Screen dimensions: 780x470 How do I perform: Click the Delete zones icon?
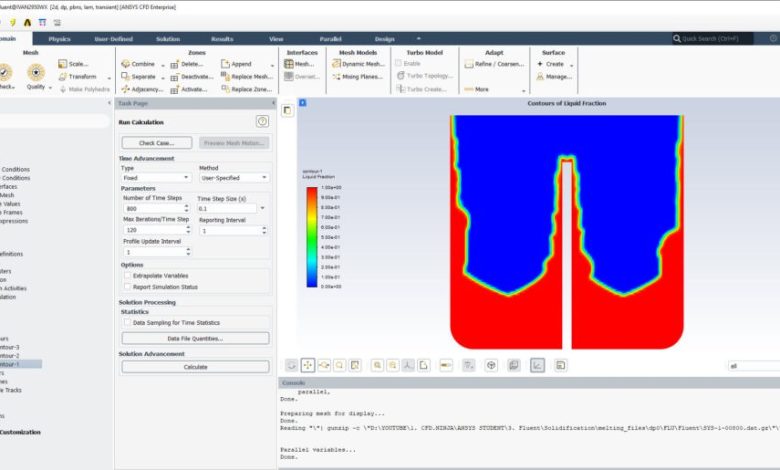pyautogui.click(x=175, y=64)
